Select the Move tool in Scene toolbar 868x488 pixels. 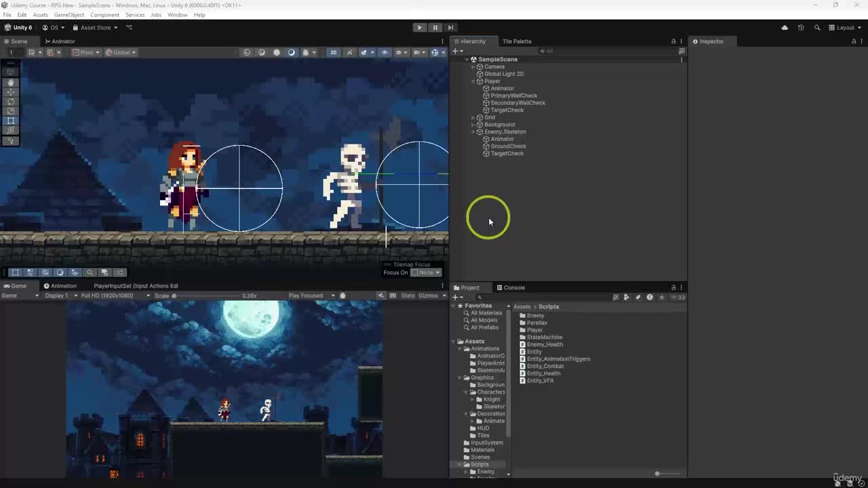(11, 91)
